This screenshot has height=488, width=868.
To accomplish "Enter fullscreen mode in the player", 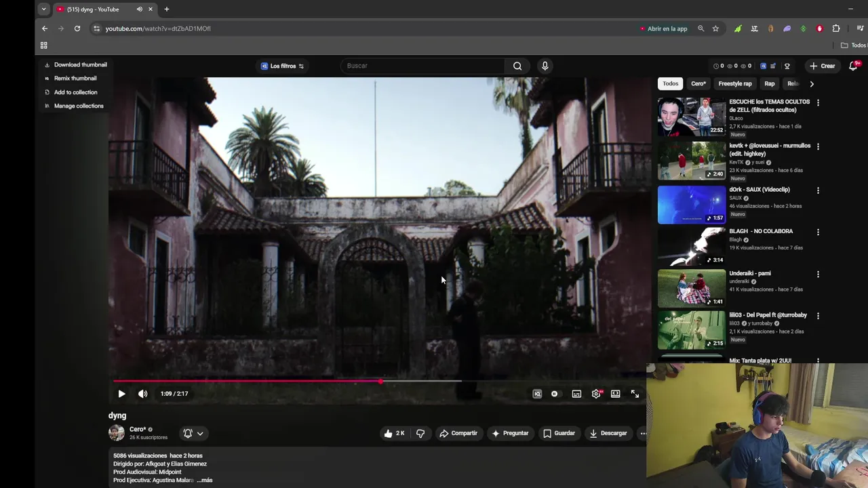I will click(x=635, y=394).
